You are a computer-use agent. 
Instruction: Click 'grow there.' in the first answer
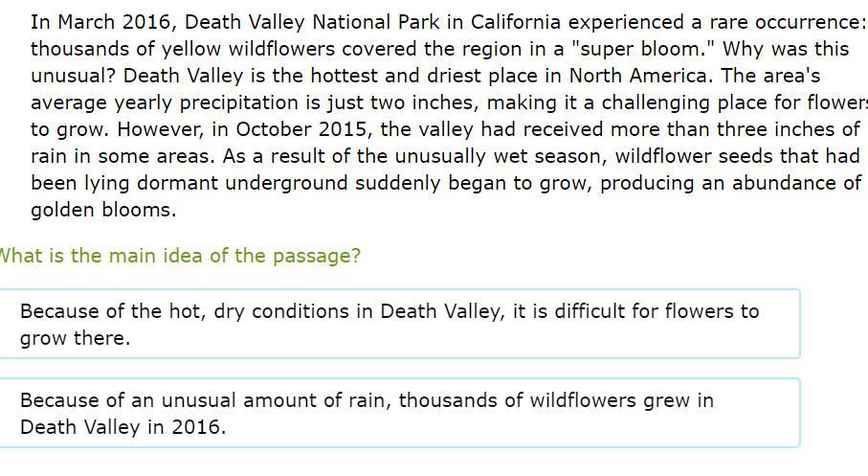coord(76,338)
